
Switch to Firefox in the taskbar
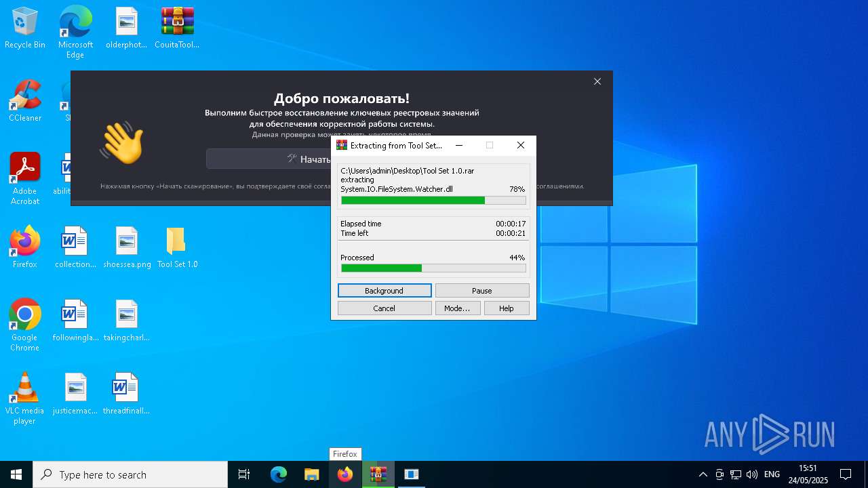point(345,474)
